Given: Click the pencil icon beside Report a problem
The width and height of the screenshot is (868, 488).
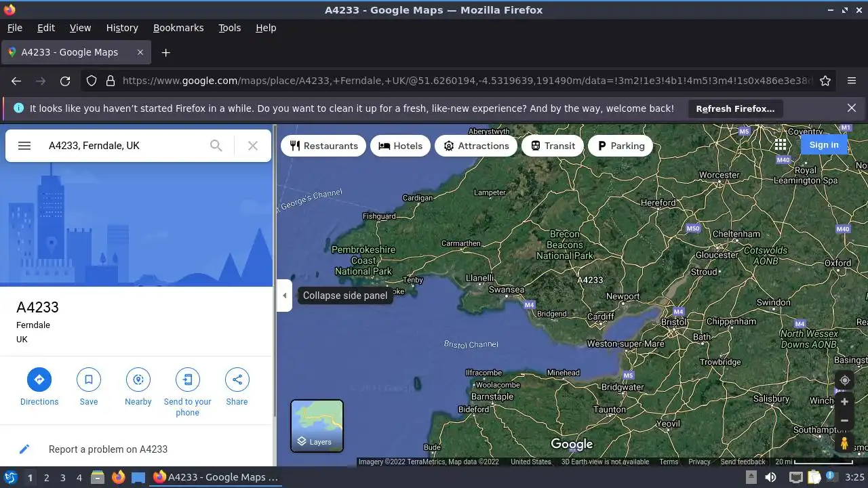Looking at the screenshot, I should tap(24, 449).
